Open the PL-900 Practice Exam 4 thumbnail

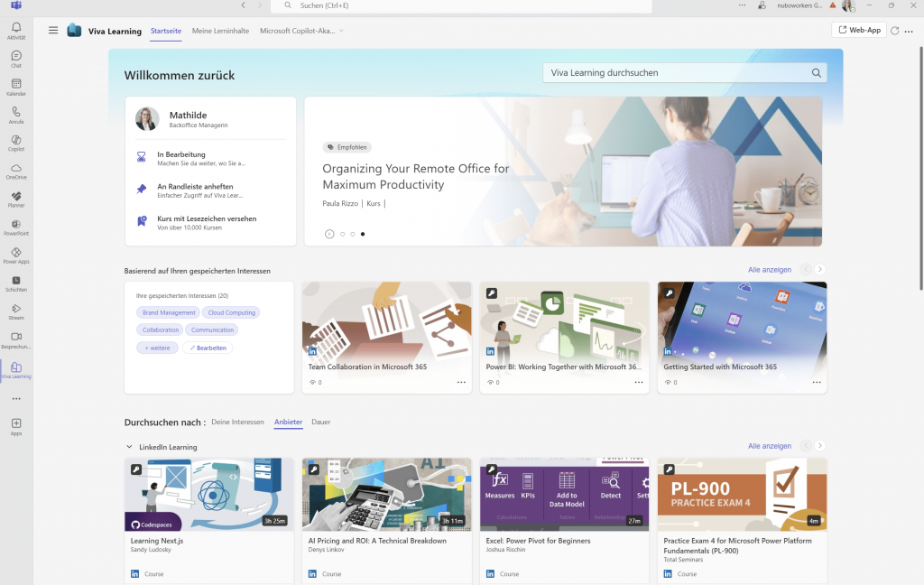click(x=742, y=494)
